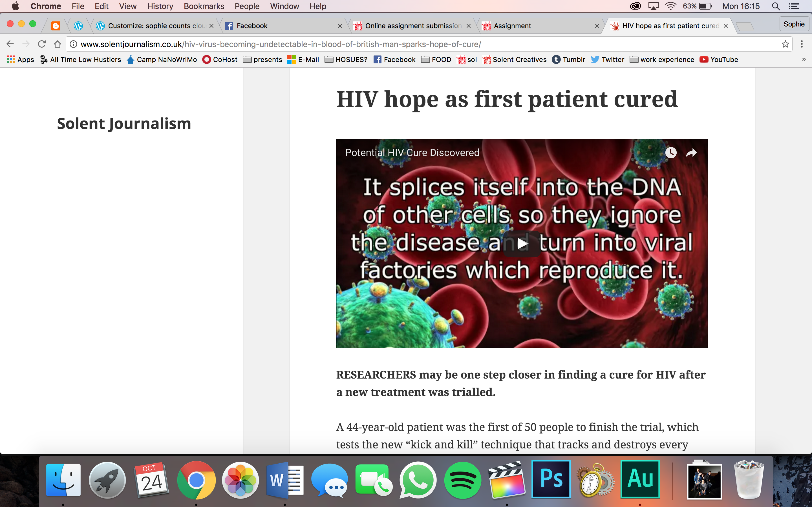Go back using the back arrow

tap(10, 44)
